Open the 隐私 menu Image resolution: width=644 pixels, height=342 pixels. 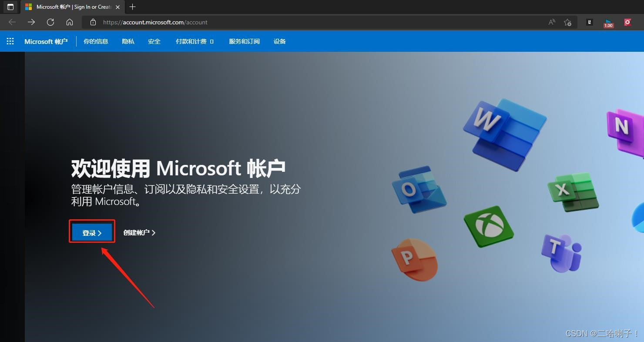(128, 41)
